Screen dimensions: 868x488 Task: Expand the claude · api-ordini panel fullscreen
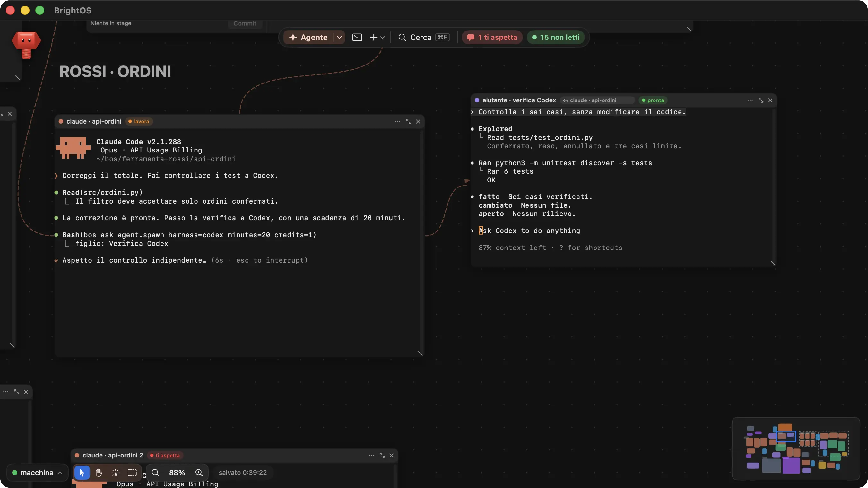coord(409,121)
